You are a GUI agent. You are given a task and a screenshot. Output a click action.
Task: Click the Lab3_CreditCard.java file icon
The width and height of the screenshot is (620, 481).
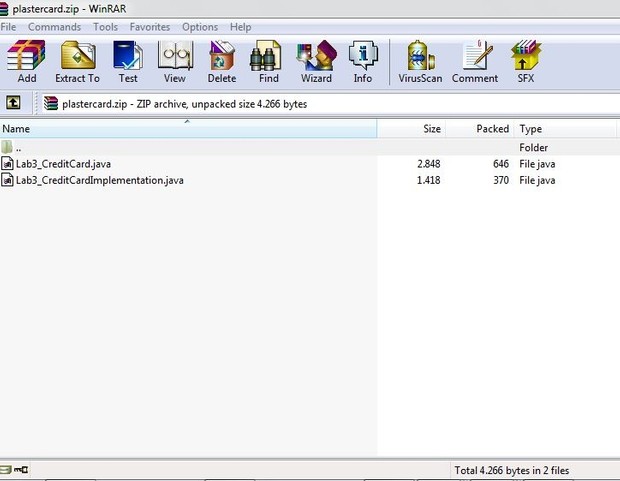7,163
